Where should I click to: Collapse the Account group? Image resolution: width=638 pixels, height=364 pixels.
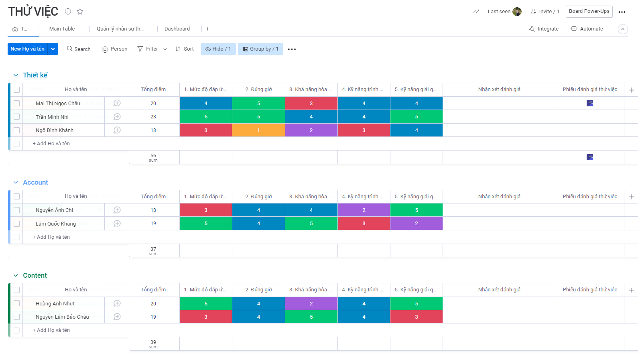16,182
